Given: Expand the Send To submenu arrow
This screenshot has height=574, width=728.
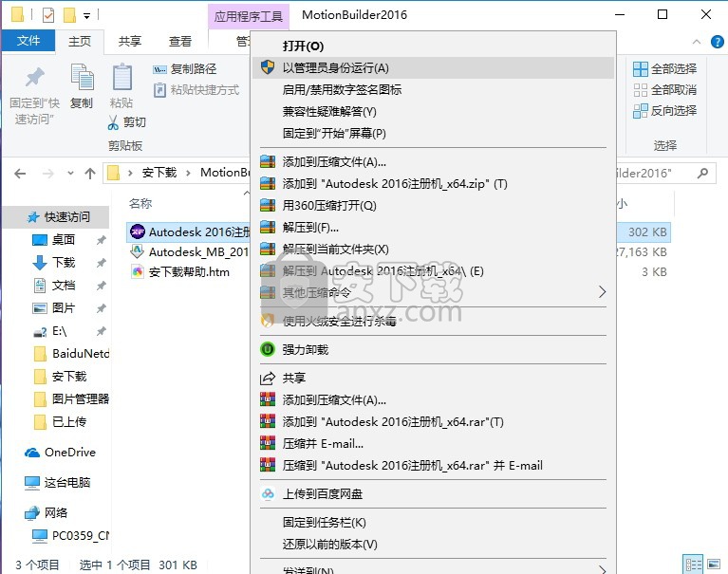Looking at the screenshot, I should tap(601, 569).
